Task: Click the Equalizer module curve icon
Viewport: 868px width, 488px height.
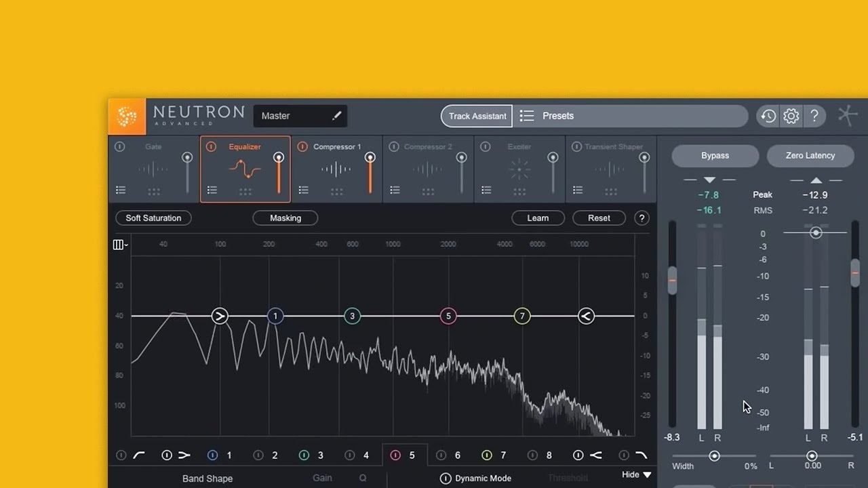Action: pyautogui.click(x=245, y=169)
